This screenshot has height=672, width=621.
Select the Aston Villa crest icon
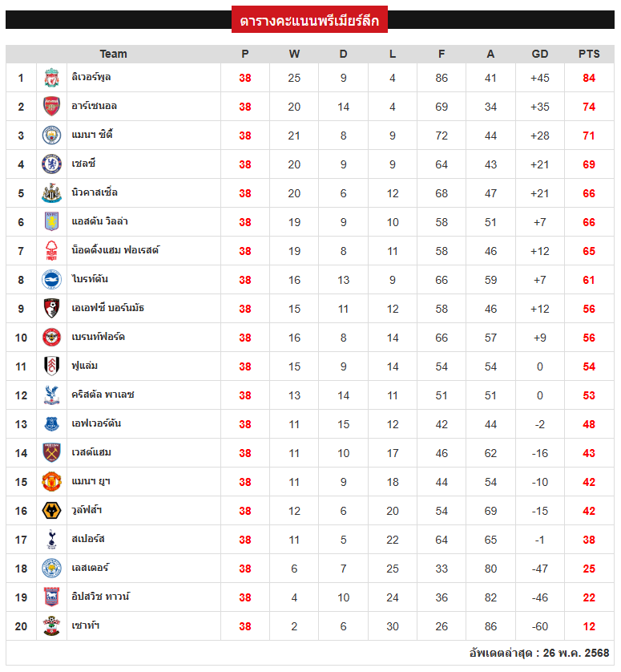point(51,222)
